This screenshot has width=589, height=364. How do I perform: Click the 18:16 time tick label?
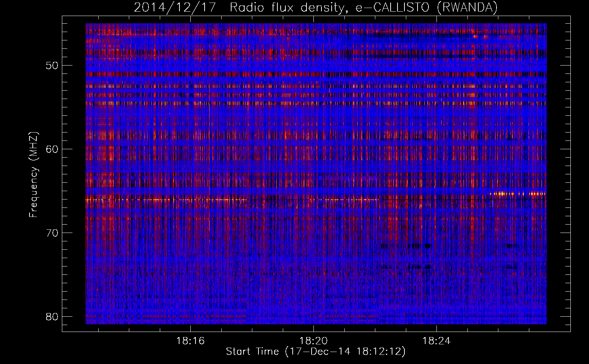[x=190, y=341]
